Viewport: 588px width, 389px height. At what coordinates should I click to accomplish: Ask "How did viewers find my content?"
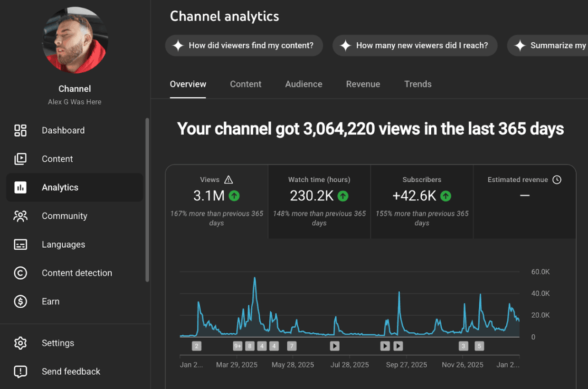244,46
